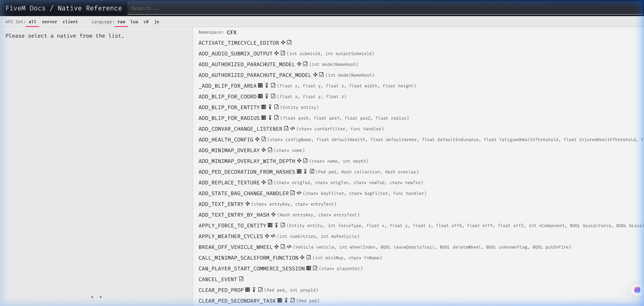Click RPC remote icon beside _ADD_BLIP_FOR_AREA

tap(267, 86)
